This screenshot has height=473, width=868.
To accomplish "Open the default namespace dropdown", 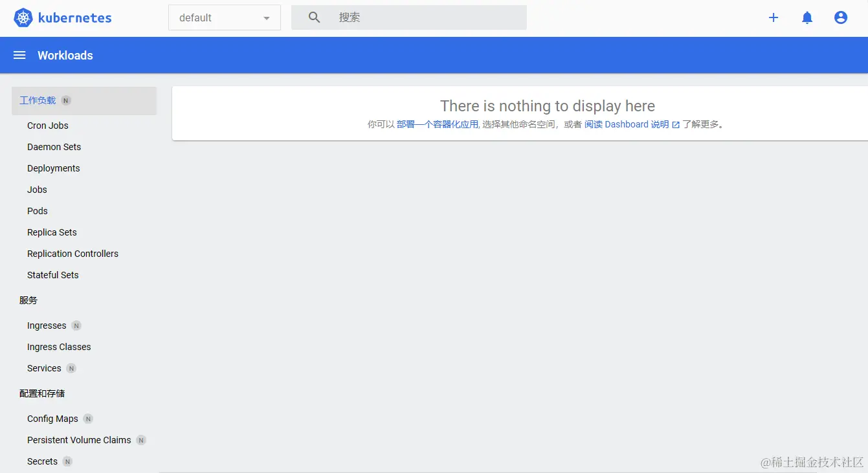I will point(225,17).
